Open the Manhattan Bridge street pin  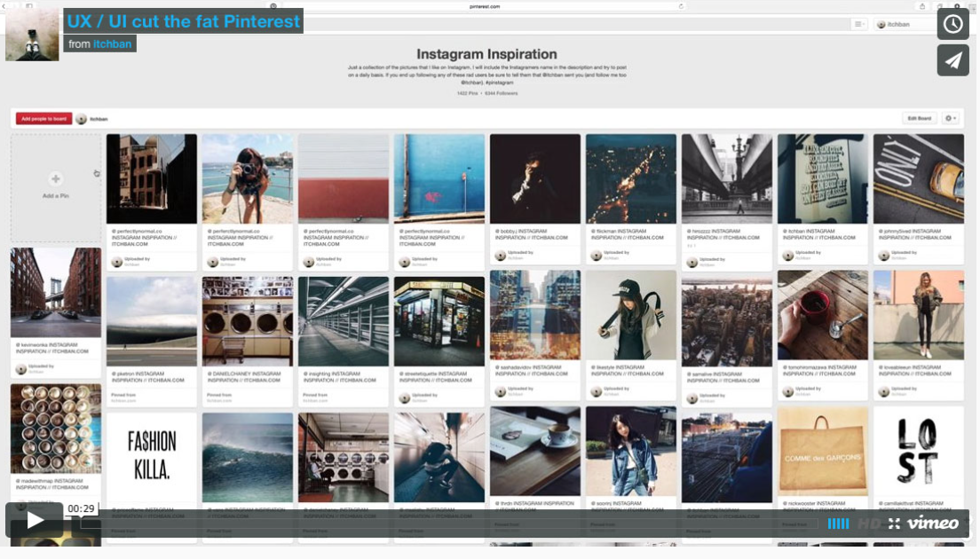(x=56, y=292)
